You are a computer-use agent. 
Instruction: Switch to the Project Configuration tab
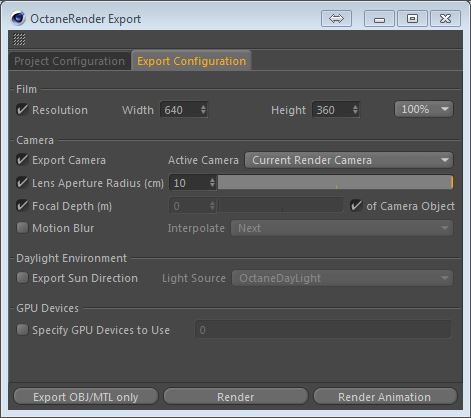[69, 61]
